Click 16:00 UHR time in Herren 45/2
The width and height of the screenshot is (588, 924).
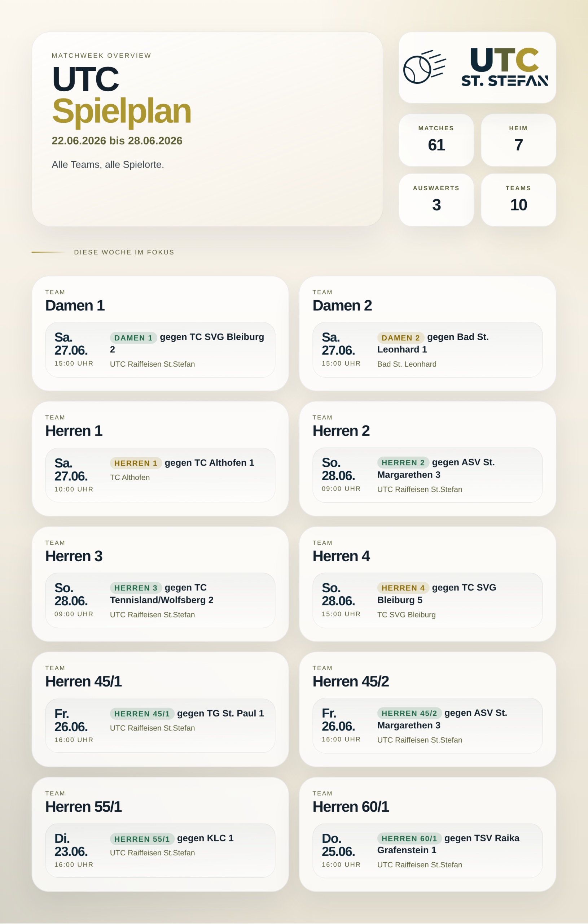coord(341,739)
